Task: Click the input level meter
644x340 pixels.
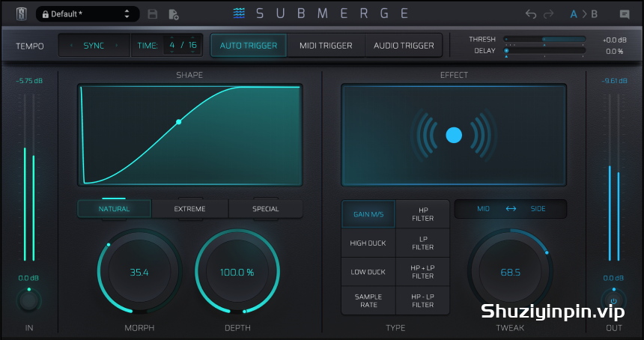Action: pyautogui.click(x=29, y=177)
